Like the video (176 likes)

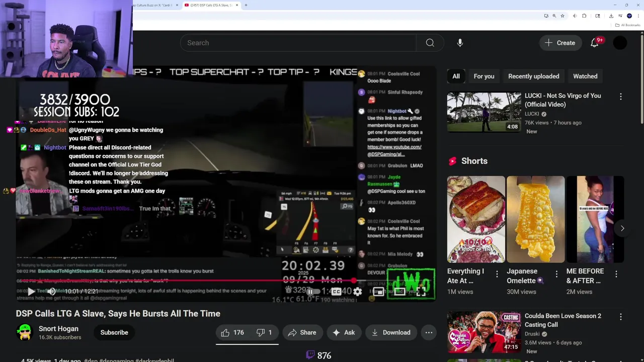coord(232,332)
